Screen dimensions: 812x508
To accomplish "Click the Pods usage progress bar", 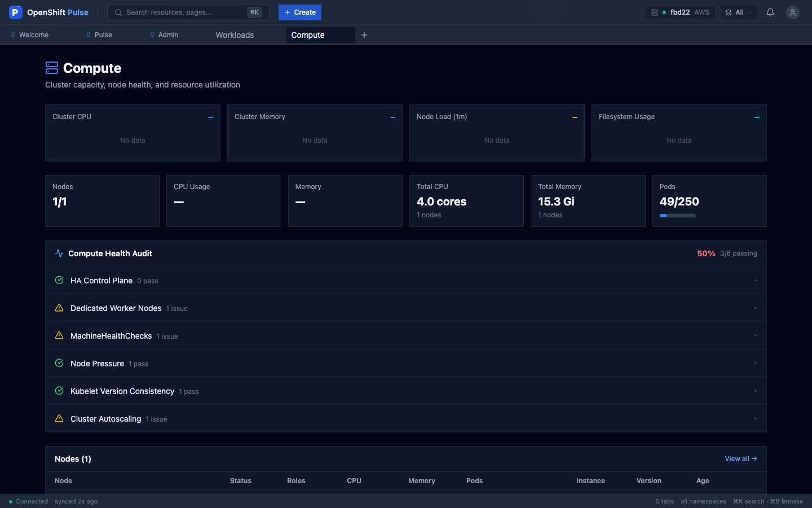I will [677, 215].
